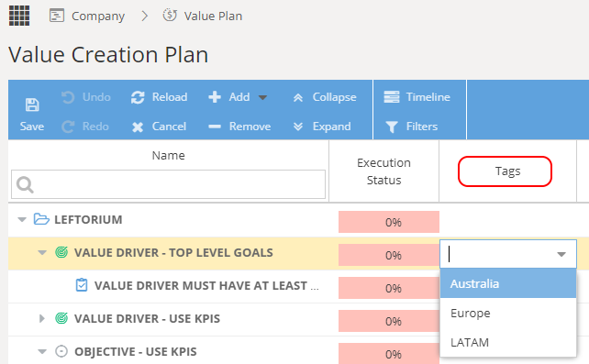Click the Reload button label
This screenshot has width=589, height=364.
coord(170,97)
